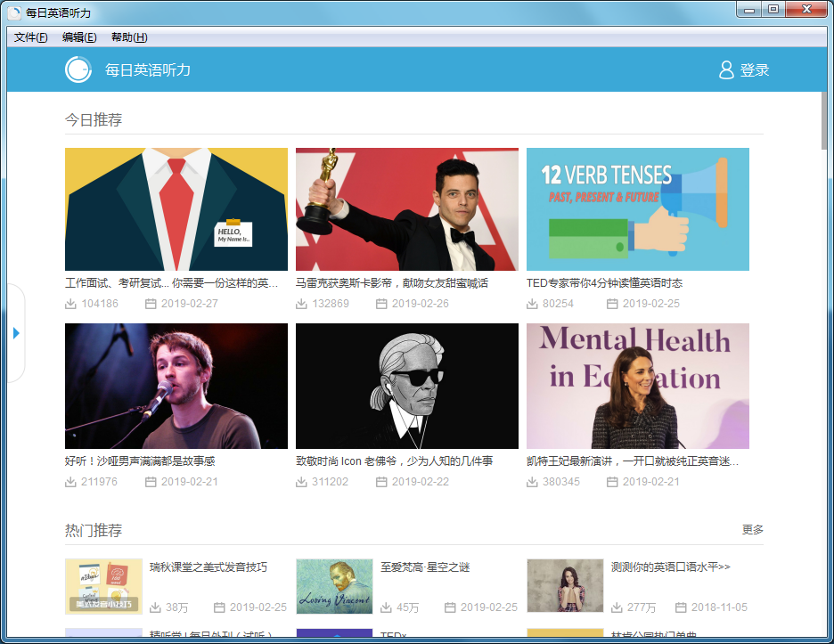
Task: Click the 今日推荐 section heading
Action: (x=94, y=119)
